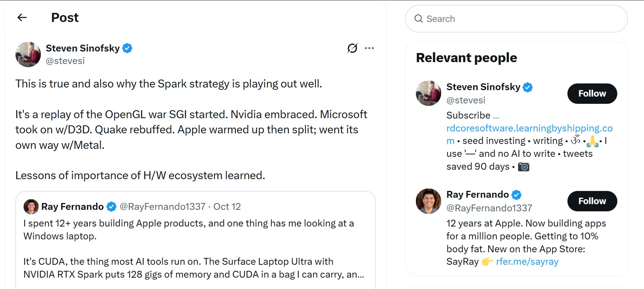The width and height of the screenshot is (644, 289).
Task: Click bio text '12 years at Apple. Now building apps'
Action: [x=526, y=223]
